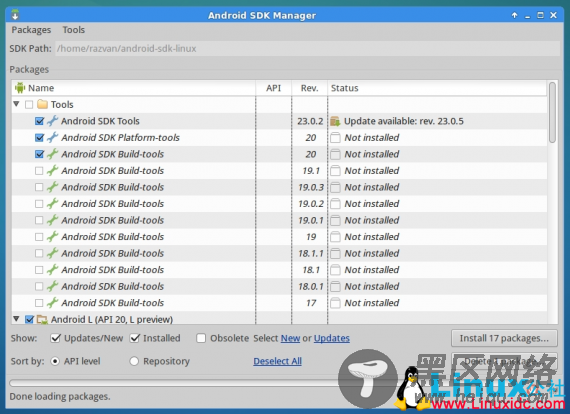
Task: Open the Packages menu
Action: [31, 30]
